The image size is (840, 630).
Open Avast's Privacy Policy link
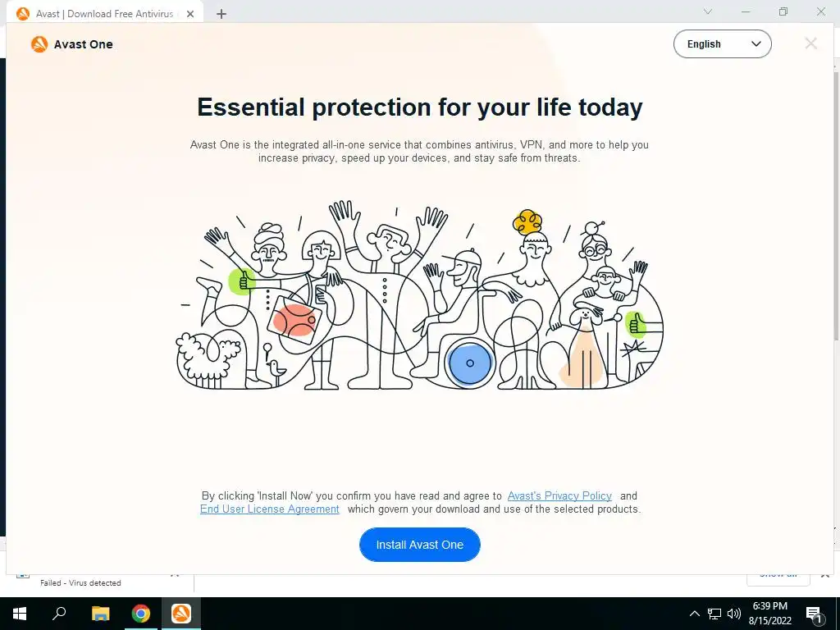point(559,495)
